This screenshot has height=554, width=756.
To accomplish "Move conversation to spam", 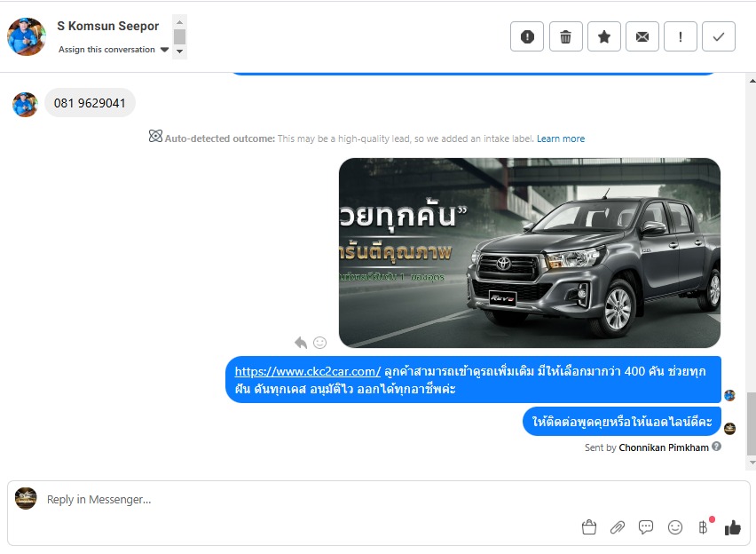I will [x=527, y=36].
